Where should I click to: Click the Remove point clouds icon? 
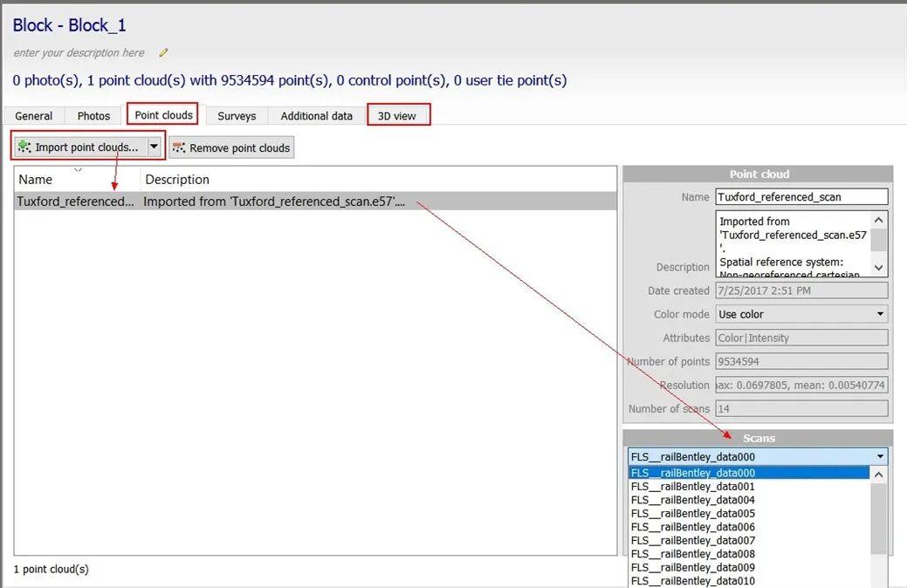click(181, 147)
